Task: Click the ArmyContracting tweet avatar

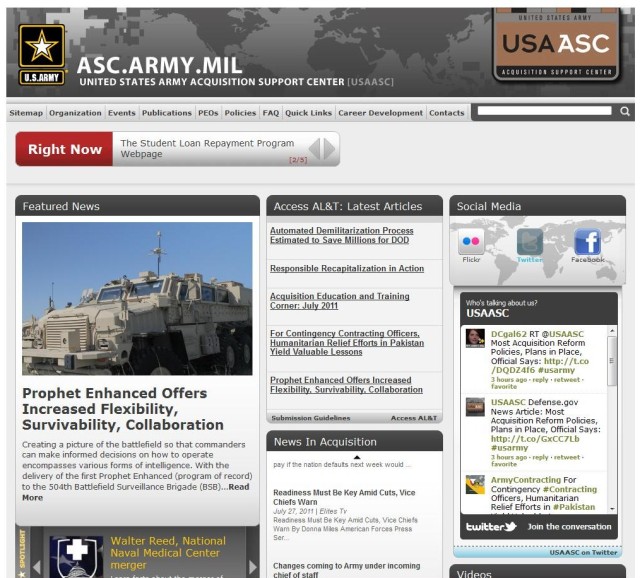Action: pos(475,485)
